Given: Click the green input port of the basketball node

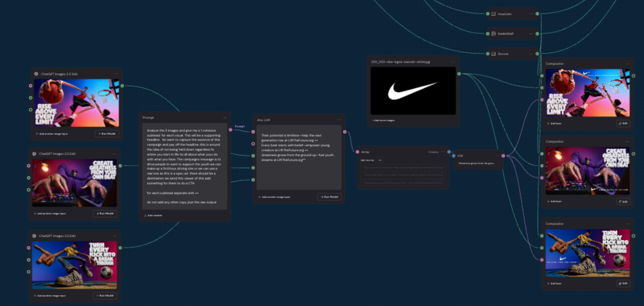Looking at the screenshot, I should point(488,34).
